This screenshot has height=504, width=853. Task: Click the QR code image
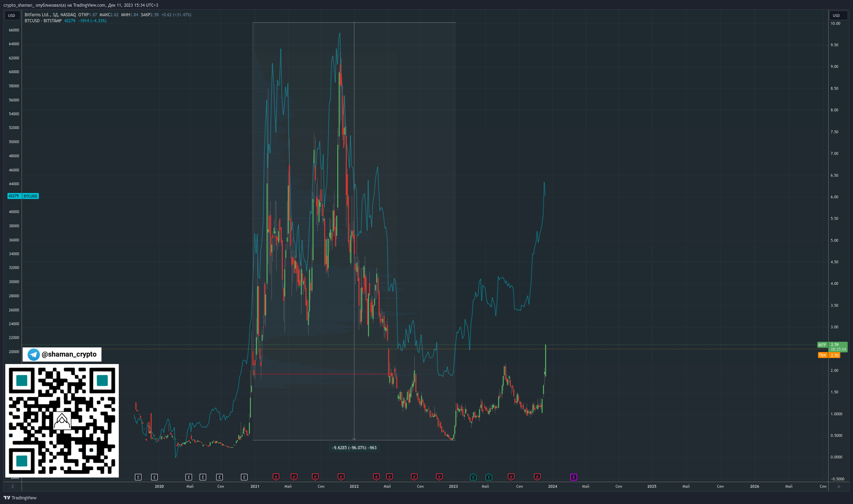62,421
